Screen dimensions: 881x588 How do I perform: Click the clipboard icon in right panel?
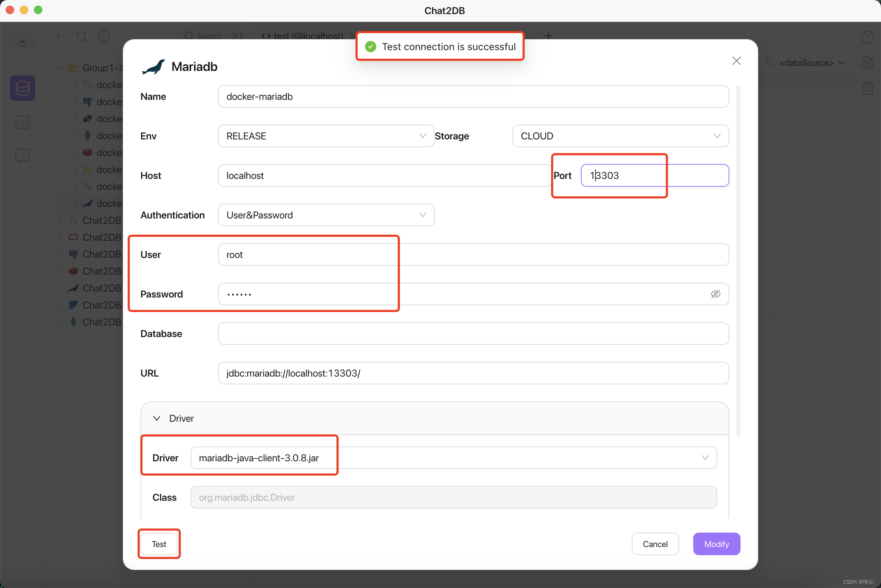867,89
